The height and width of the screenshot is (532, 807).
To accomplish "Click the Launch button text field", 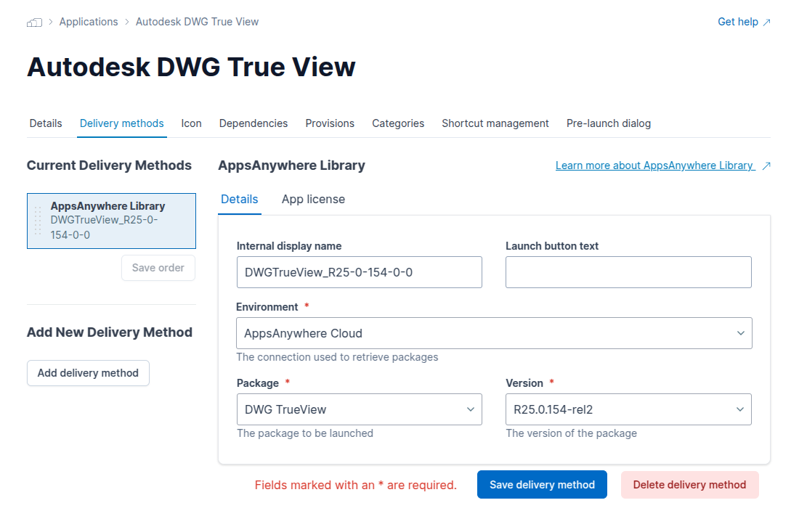I will point(628,272).
